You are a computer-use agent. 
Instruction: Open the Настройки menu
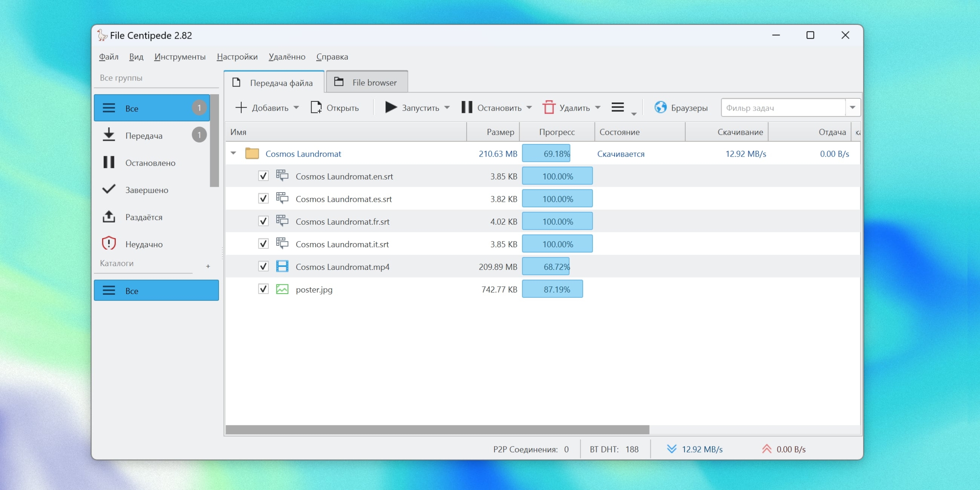237,57
